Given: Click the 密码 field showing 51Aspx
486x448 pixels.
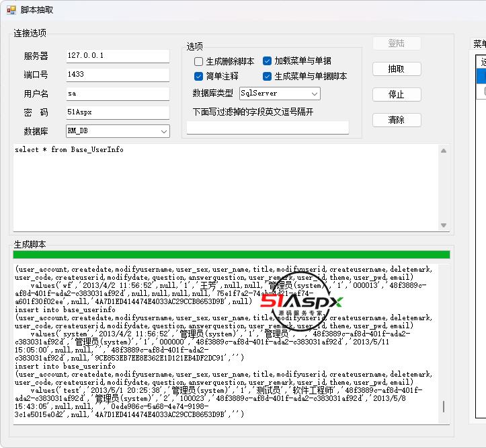Looking at the screenshot, I should pos(118,112).
